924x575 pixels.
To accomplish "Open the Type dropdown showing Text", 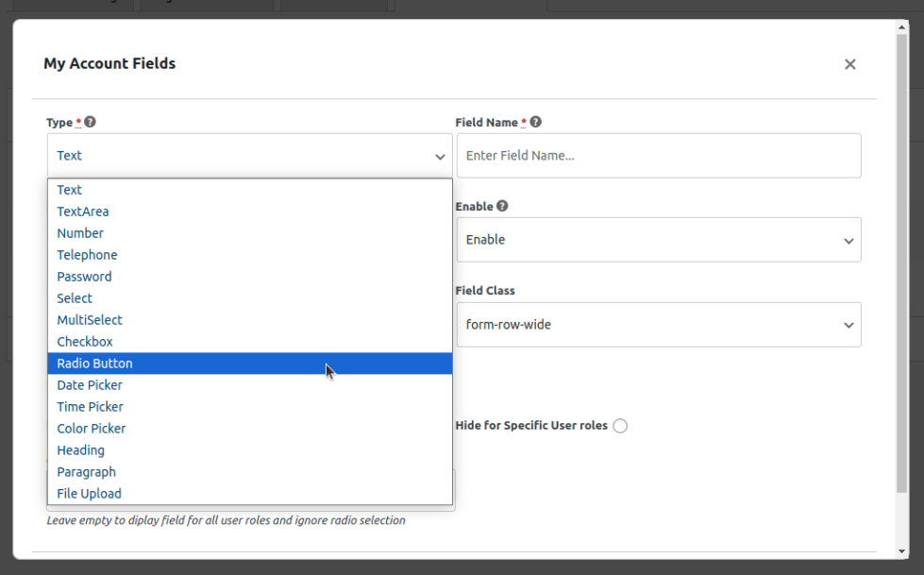I will point(249,156).
